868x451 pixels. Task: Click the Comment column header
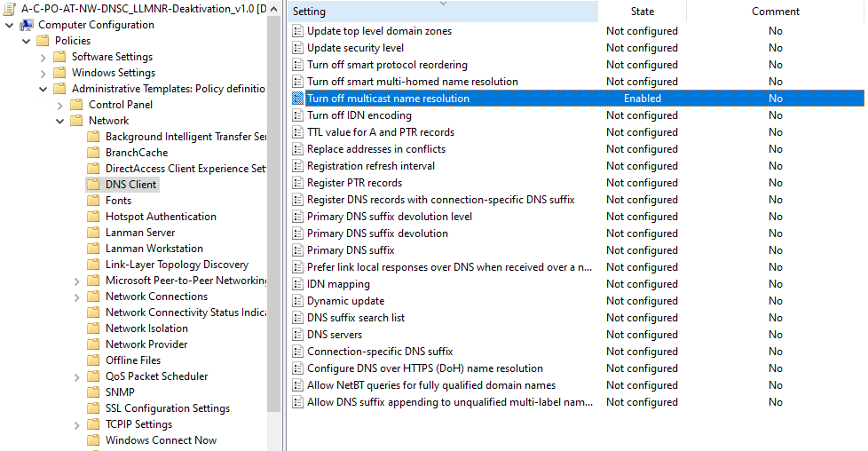point(775,12)
